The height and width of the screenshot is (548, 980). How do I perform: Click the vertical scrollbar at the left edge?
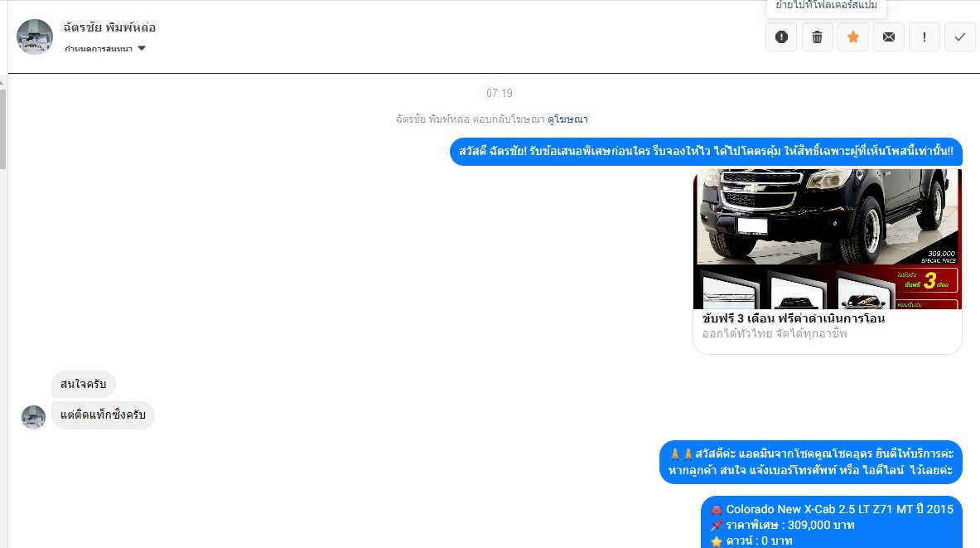pos(3,129)
